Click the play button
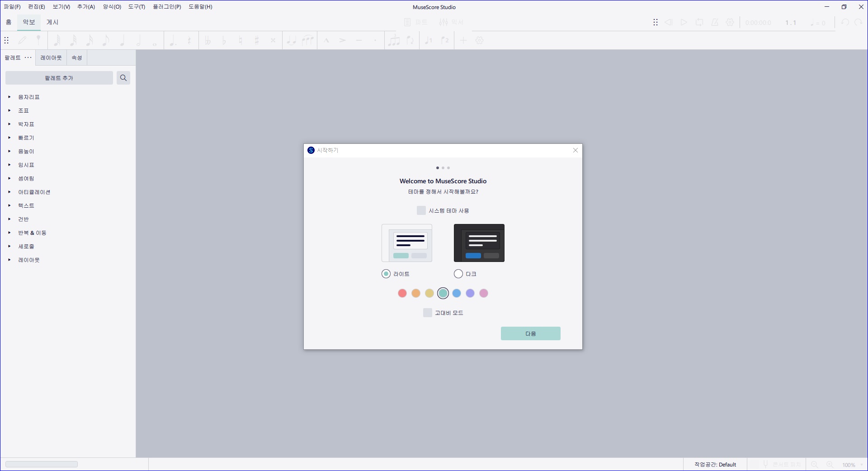Viewport: 868px width, 471px height. pos(684,22)
